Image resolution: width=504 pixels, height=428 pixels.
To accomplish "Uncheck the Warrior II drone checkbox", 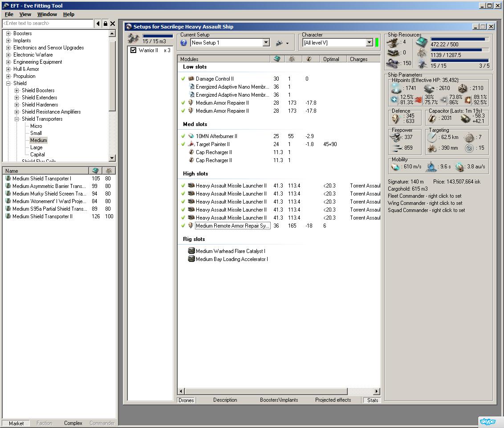I will coord(134,50).
